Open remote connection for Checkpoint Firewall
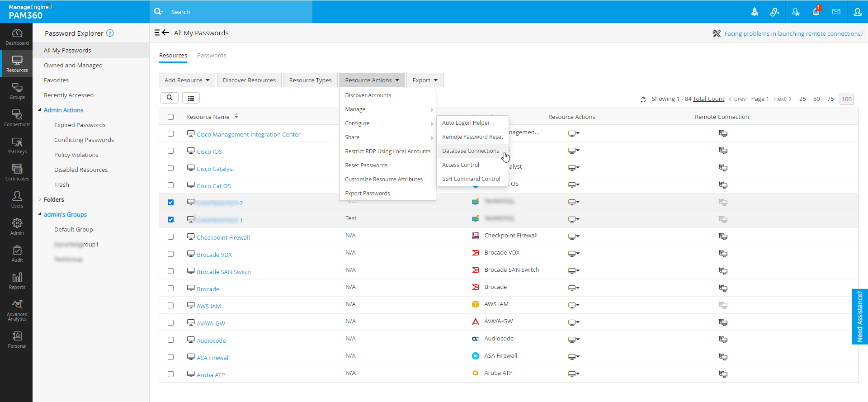 pyautogui.click(x=723, y=236)
